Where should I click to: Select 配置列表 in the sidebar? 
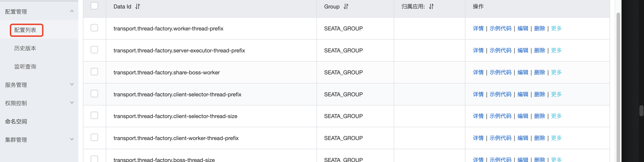click(x=25, y=30)
